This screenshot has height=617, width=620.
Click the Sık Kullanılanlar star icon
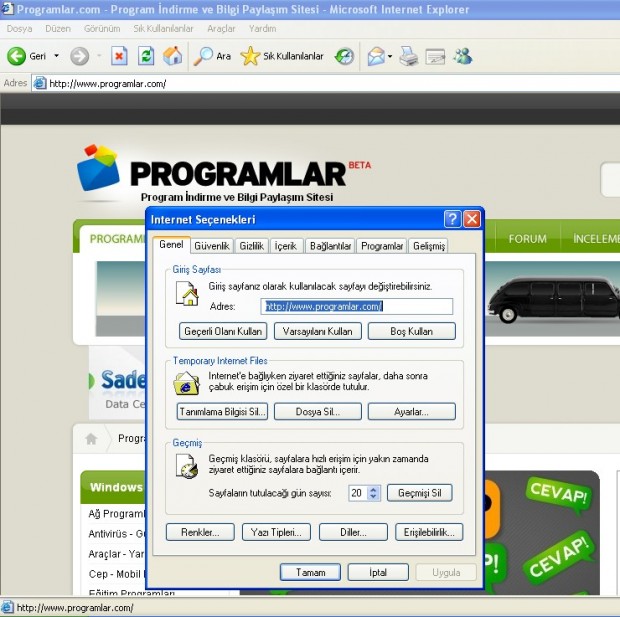(250, 56)
